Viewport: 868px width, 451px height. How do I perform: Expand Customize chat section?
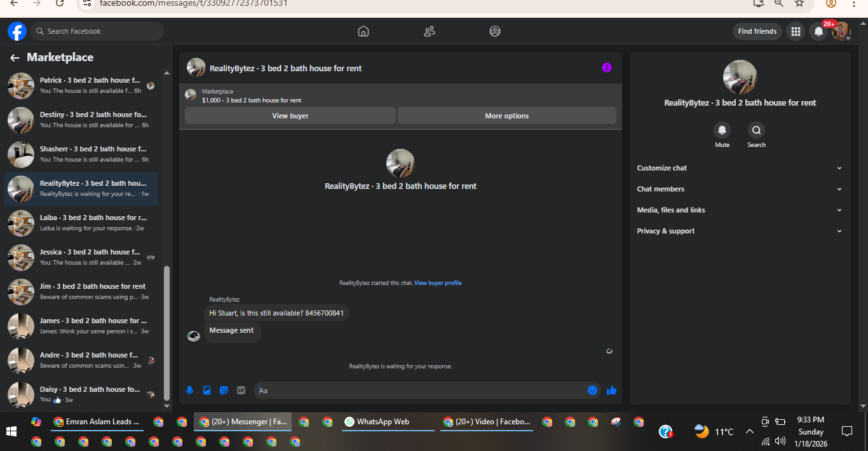740,168
